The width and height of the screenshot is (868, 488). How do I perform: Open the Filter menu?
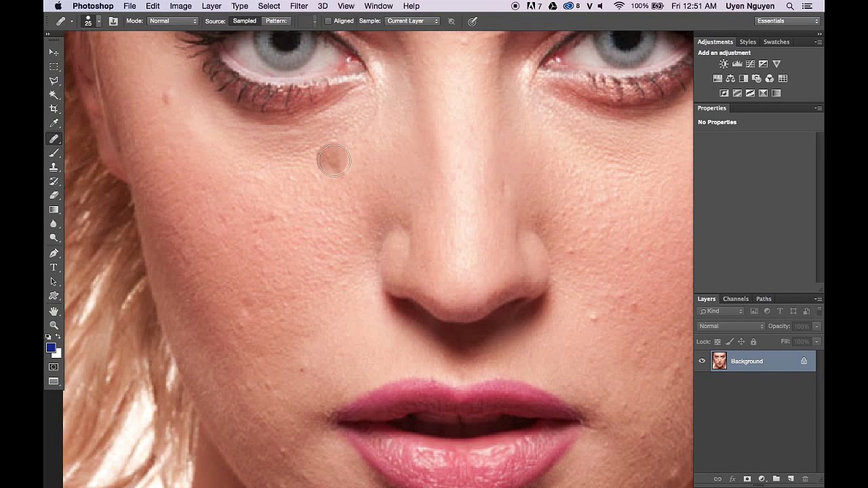click(x=299, y=6)
